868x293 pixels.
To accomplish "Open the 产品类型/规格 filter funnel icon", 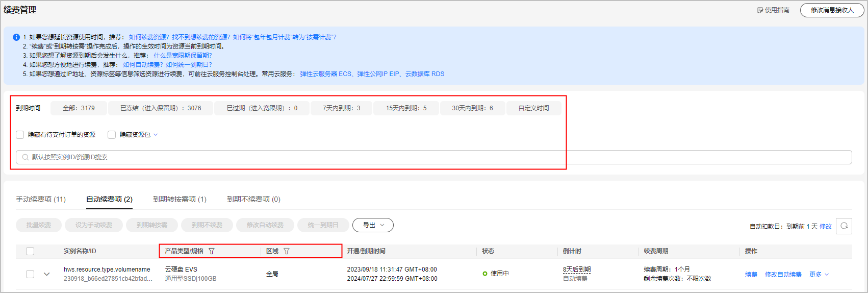I will (212, 251).
